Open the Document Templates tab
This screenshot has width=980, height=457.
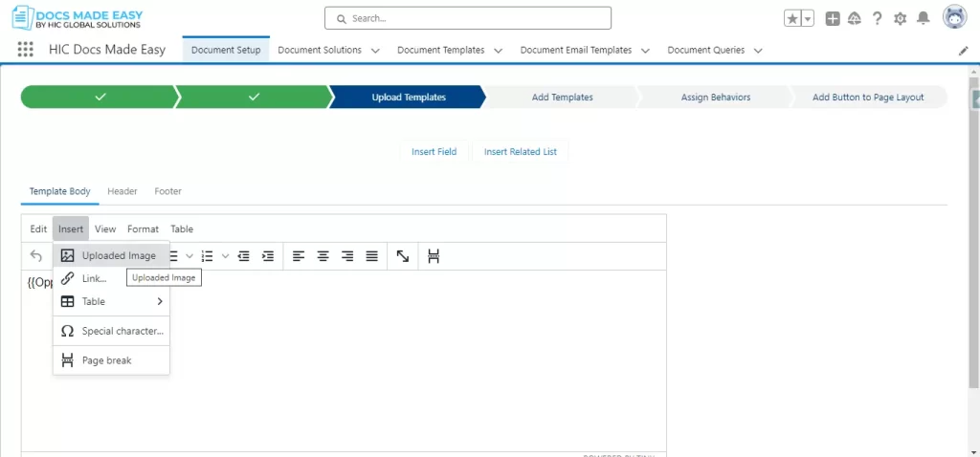[x=440, y=50]
